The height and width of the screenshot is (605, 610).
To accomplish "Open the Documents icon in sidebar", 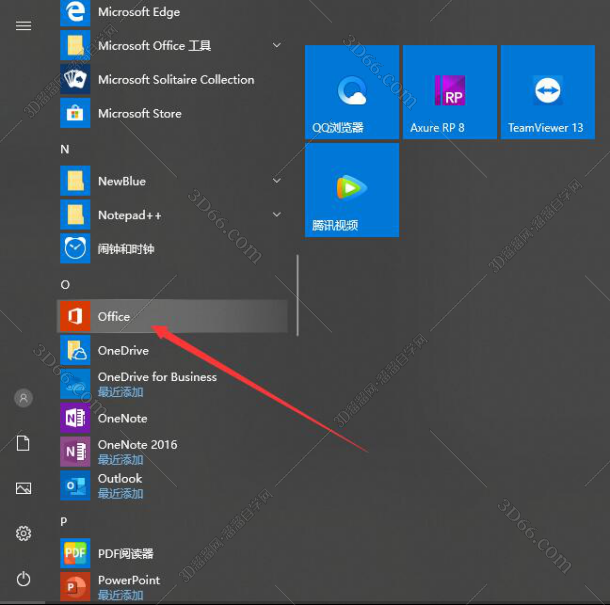I will 23,443.
